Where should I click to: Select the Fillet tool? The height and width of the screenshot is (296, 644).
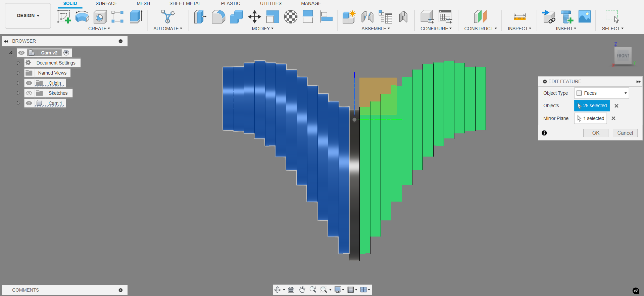[218, 16]
